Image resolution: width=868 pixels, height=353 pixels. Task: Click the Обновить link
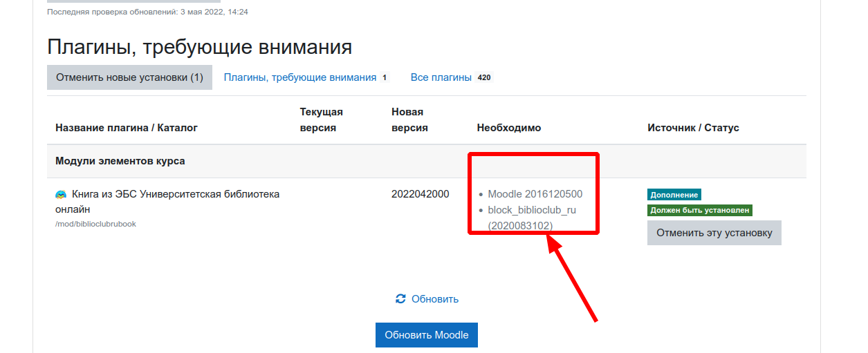tap(435, 299)
